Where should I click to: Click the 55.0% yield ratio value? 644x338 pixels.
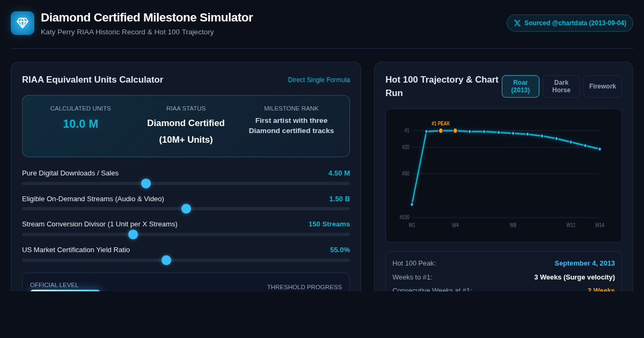click(x=340, y=250)
